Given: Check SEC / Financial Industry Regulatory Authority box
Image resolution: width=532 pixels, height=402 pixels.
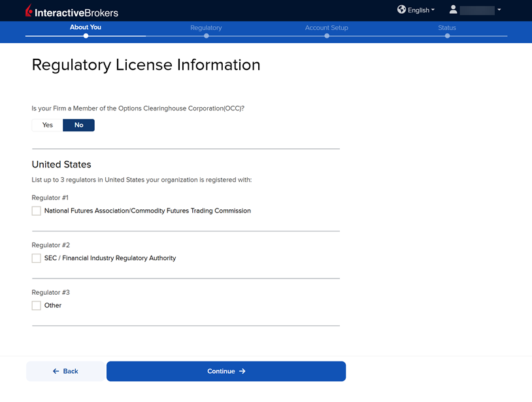Looking at the screenshot, I should pos(37,258).
